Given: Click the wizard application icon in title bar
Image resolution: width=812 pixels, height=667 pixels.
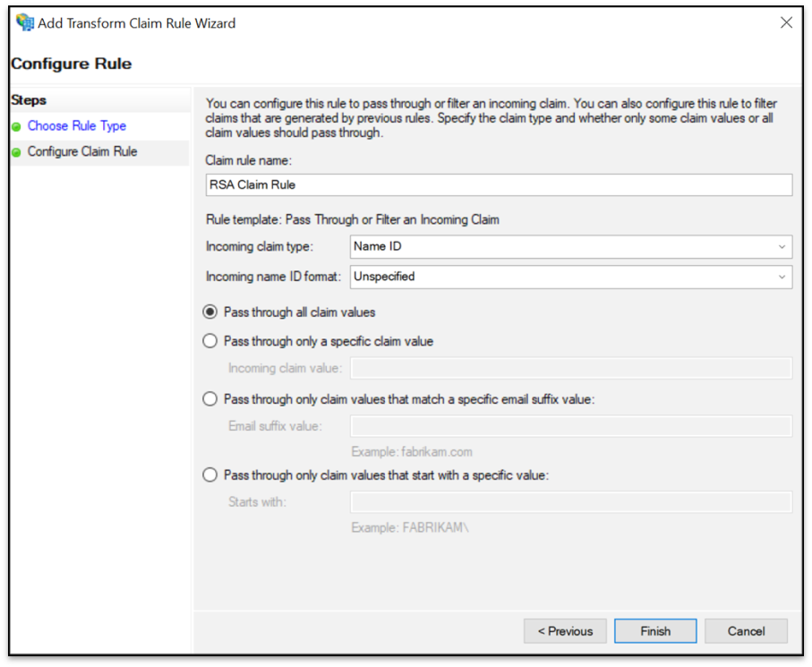Looking at the screenshot, I should 24,22.
